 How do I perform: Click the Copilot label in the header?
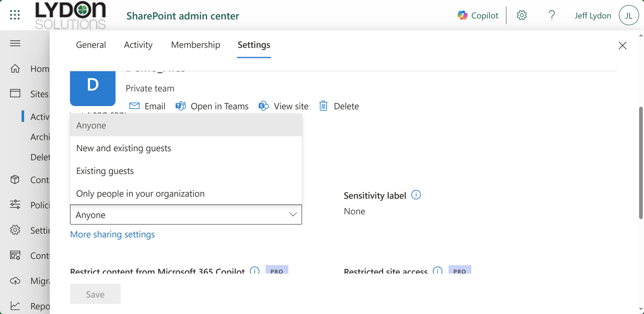coord(485,16)
